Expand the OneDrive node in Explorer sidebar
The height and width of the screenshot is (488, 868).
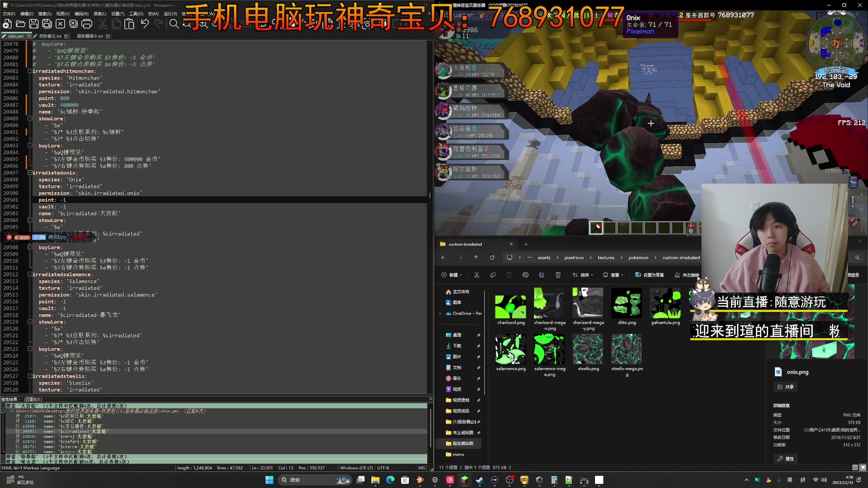pyautogui.click(x=440, y=313)
